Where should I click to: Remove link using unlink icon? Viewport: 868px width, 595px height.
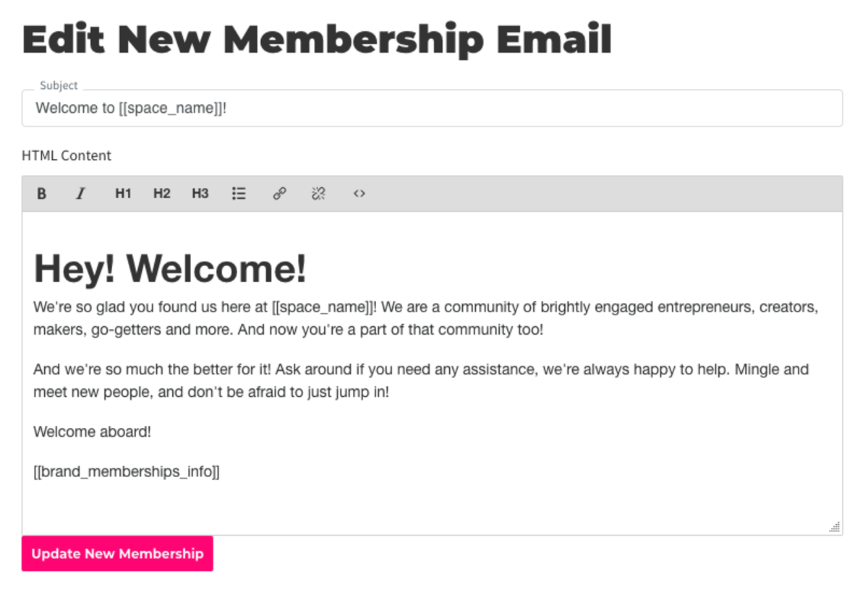pyautogui.click(x=318, y=194)
